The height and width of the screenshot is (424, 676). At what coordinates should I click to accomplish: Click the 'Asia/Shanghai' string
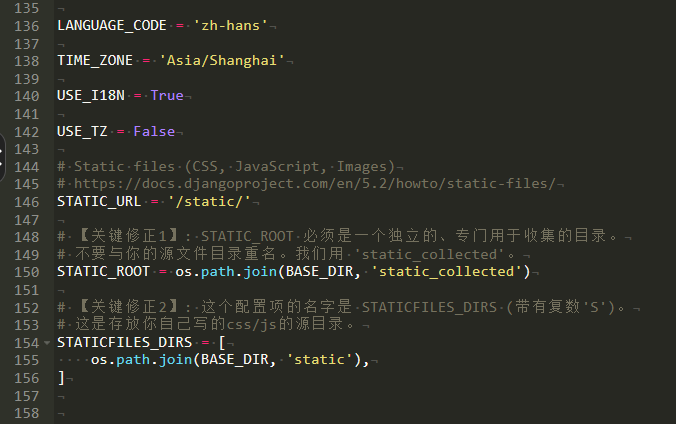point(222,60)
